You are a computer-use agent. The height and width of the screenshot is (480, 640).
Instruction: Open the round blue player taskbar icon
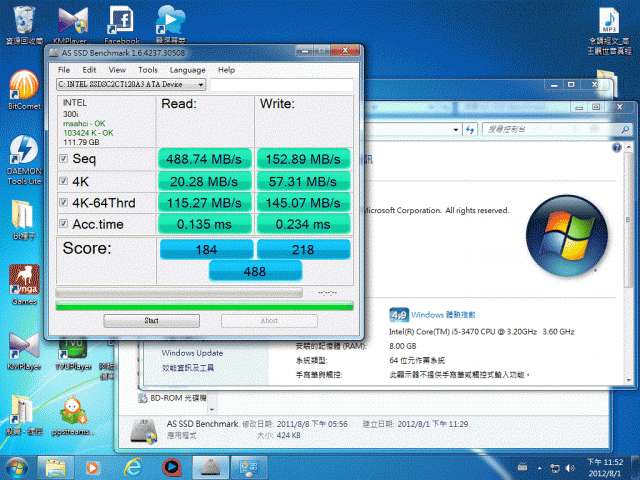(171, 468)
